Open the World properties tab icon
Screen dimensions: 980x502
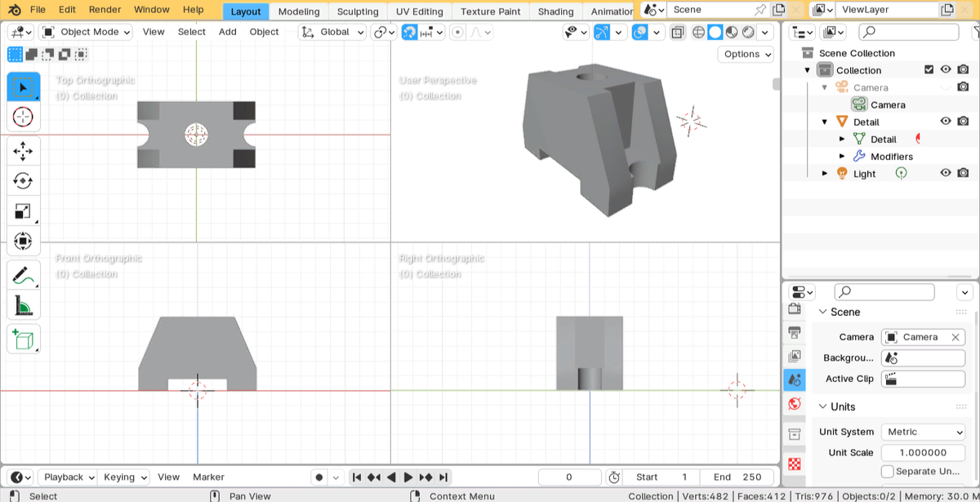pos(795,404)
